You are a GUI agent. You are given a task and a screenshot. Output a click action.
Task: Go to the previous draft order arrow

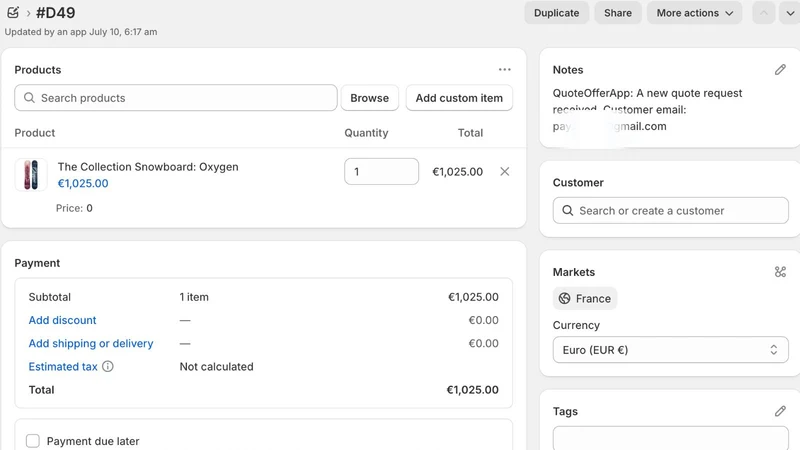[764, 13]
